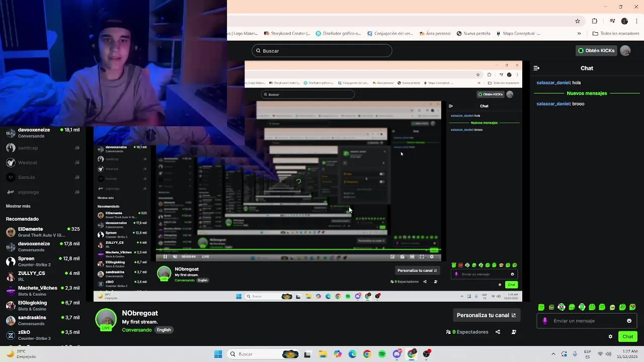Open the Chrome three-dot menu
644x362 pixels.
[635, 21]
